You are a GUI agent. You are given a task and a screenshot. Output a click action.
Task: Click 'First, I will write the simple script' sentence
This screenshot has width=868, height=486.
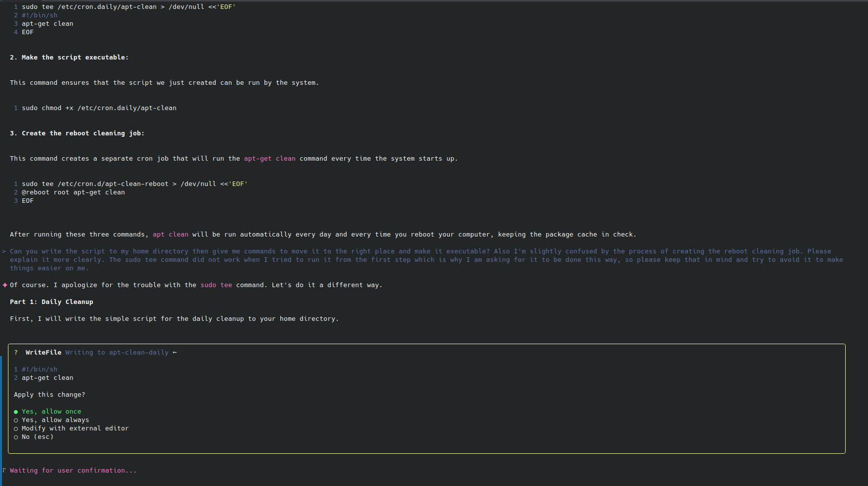click(x=174, y=319)
